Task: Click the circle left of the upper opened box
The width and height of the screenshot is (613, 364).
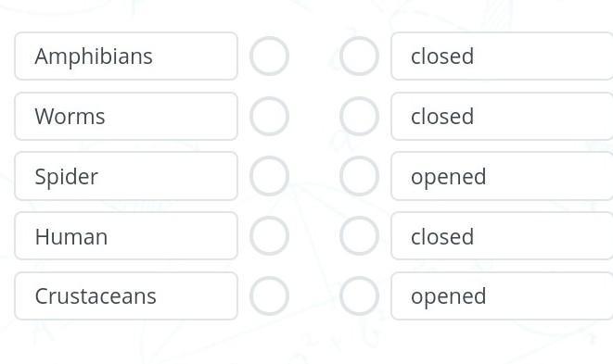Action: tap(359, 176)
